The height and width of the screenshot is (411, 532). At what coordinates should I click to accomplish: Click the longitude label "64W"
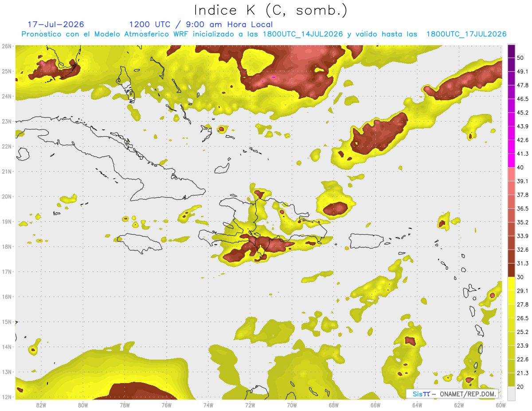click(x=417, y=405)
